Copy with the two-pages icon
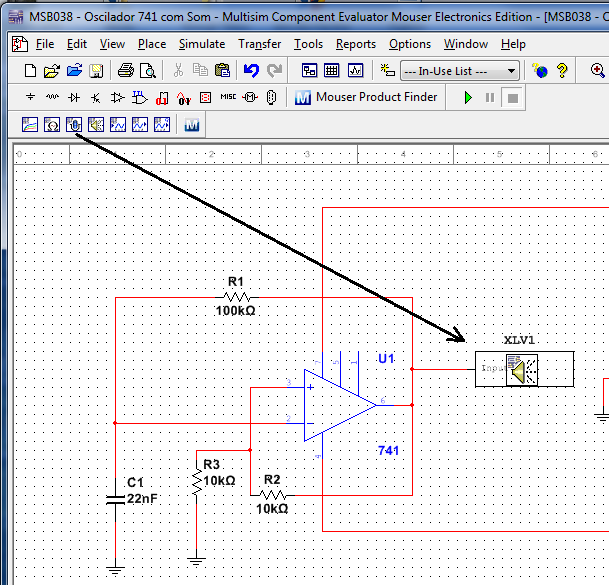The height and width of the screenshot is (585, 609). pos(200,71)
